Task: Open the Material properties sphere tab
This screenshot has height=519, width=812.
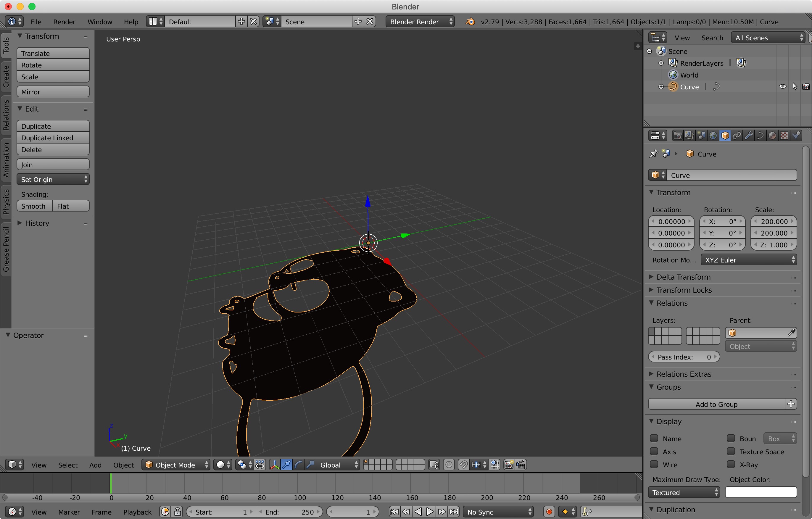Action: [x=772, y=136]
